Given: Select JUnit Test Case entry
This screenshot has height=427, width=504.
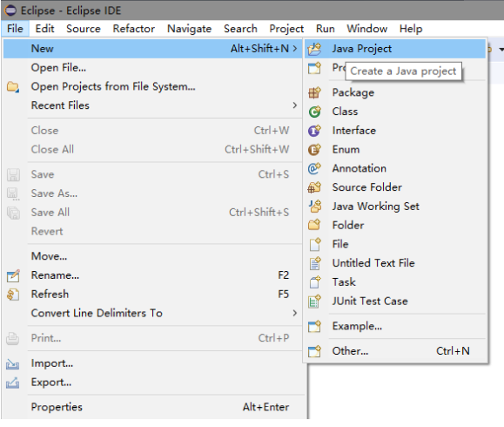Looking at the screenshot, I should (395, 302).
